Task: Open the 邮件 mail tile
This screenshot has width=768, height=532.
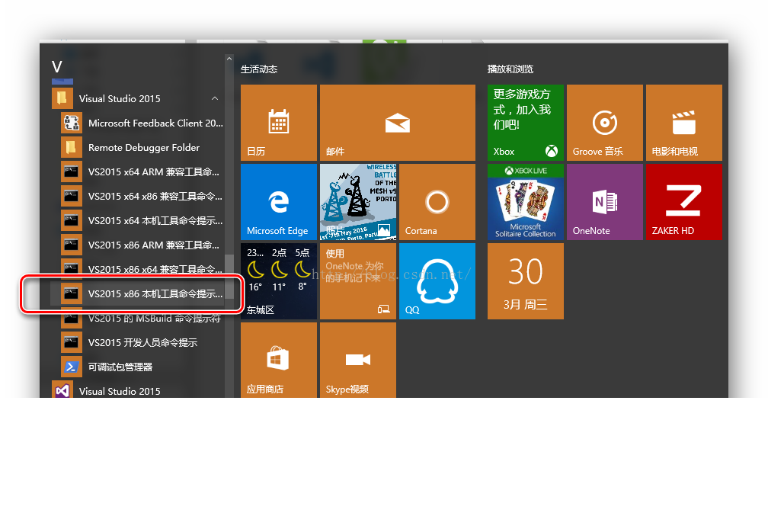Action: tap(397, 123)
